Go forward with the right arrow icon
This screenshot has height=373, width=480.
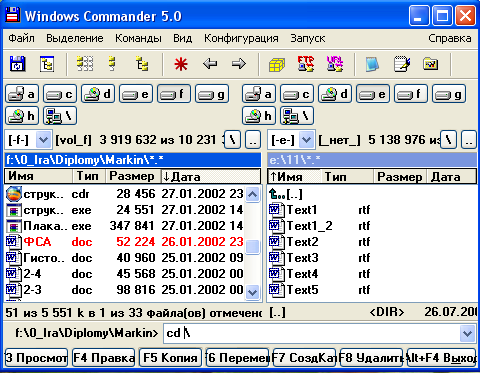(239, 63)
